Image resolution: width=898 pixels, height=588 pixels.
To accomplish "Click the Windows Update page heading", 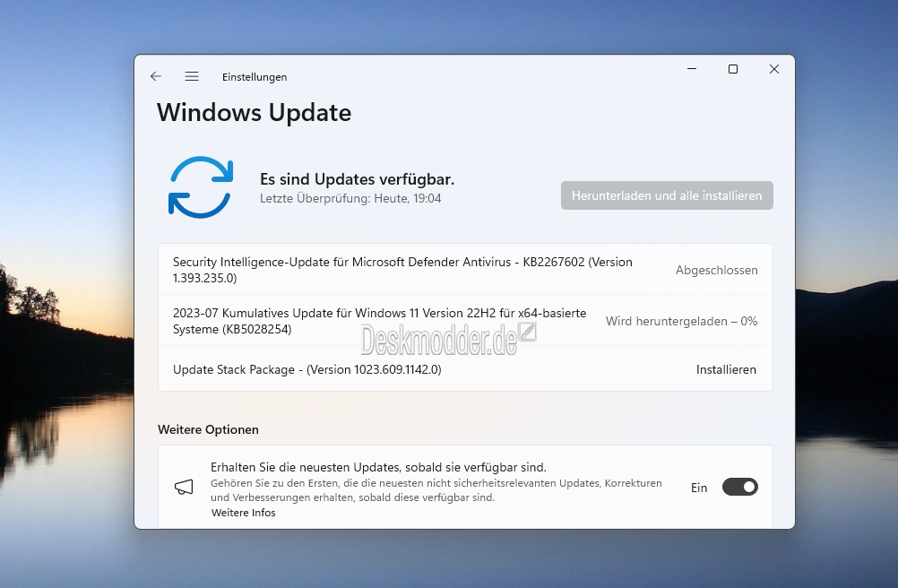I will (x=255, y=113).
